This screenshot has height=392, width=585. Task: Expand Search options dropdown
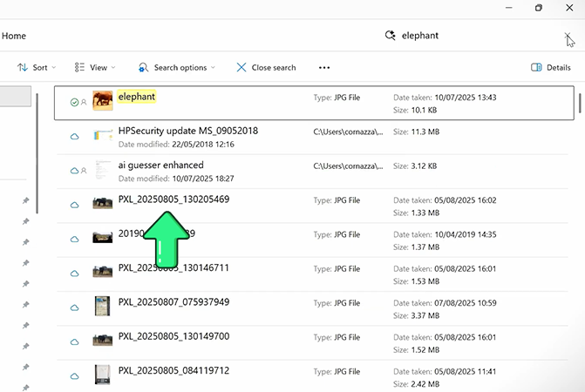pyautogui.click(x=176, y=67)
